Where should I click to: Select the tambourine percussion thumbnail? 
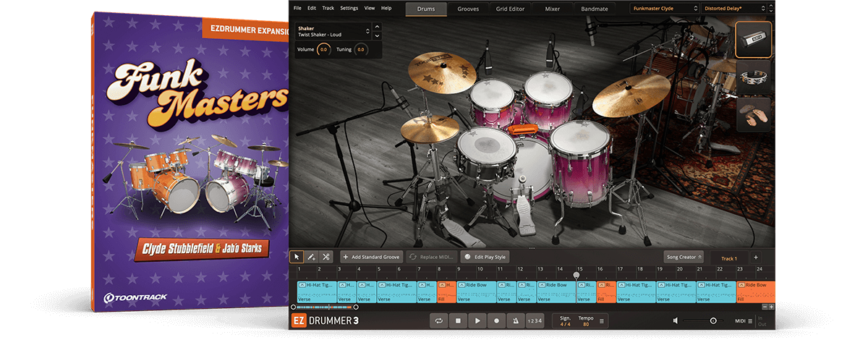[753, 77]
